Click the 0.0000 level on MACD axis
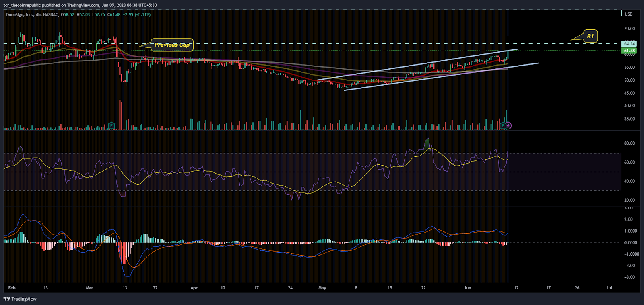Screen dimensions: 644x305 tap(630, 242)
